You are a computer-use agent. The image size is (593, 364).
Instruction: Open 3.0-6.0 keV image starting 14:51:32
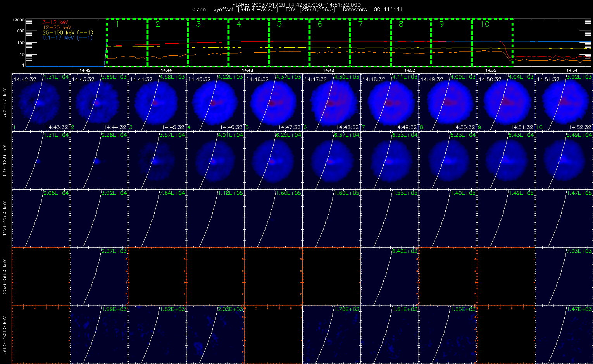click(564, 102)
